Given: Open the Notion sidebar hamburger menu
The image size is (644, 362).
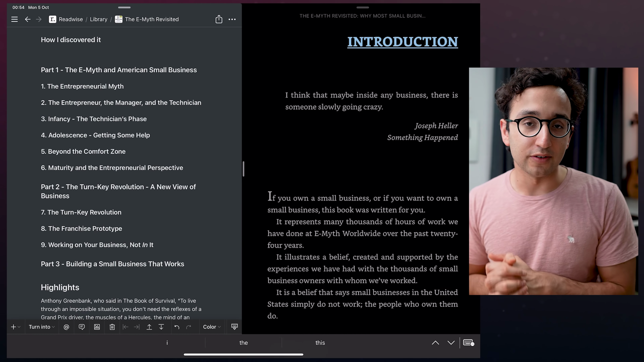Looking at the screenshot, I should click(14, 19).
